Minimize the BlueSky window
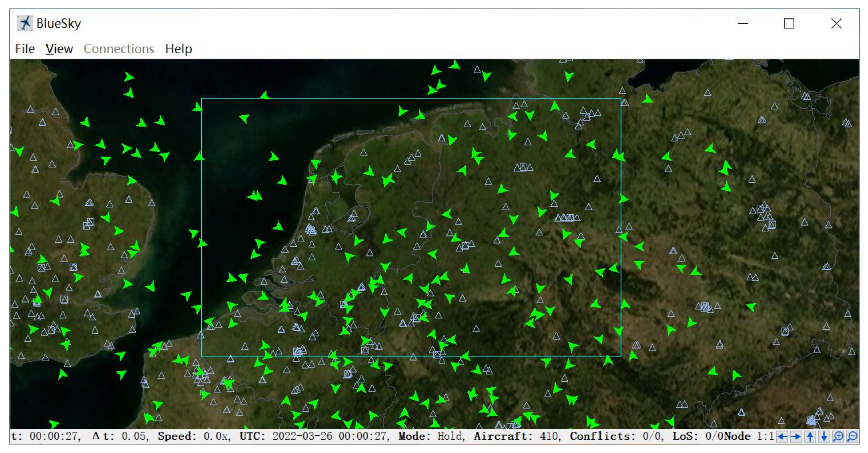 [x=743, y=24]
